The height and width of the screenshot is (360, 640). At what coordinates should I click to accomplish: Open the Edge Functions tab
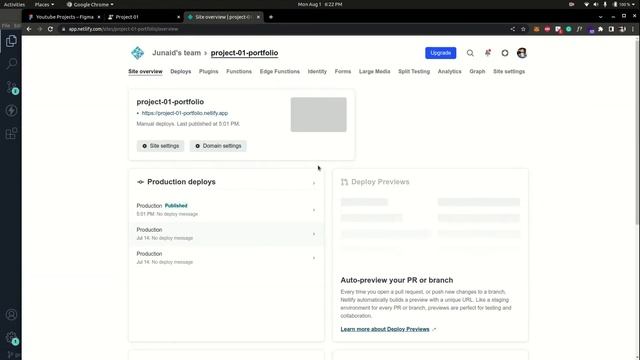coord(280,71)
